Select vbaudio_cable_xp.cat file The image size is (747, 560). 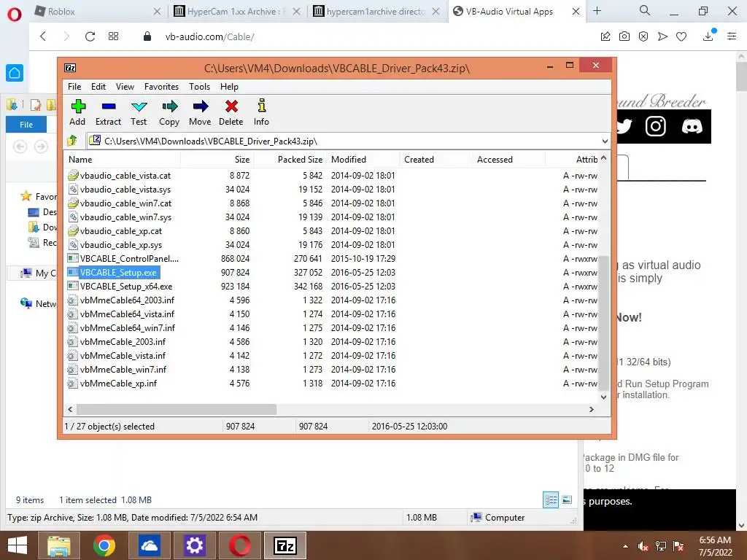point(120,231)
